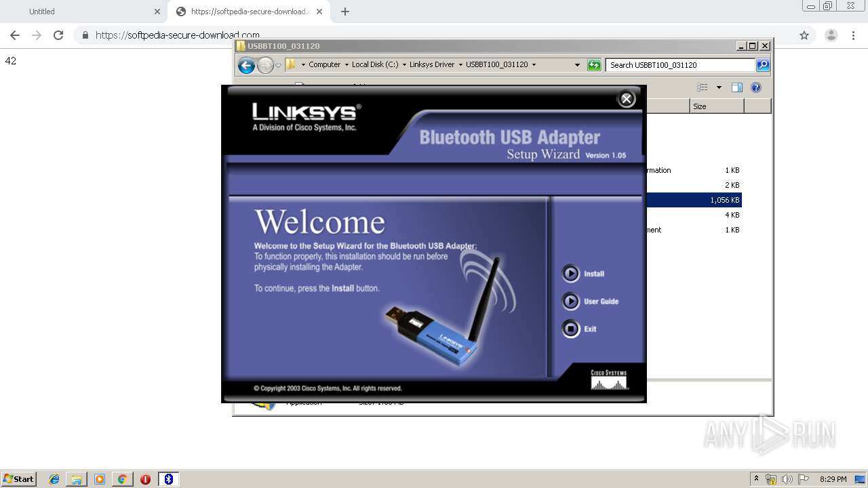
Task: Select USBBT100_031120 breadcrumb
Action: [x=496, y=65]
